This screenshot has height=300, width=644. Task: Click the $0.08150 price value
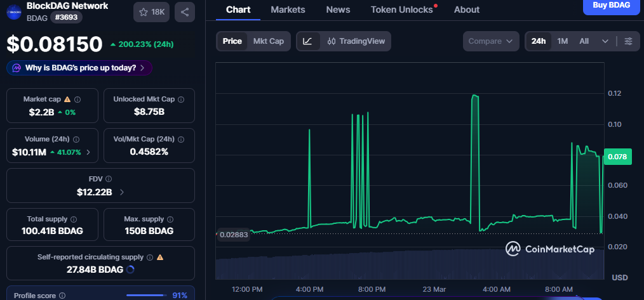click(54, 44)
